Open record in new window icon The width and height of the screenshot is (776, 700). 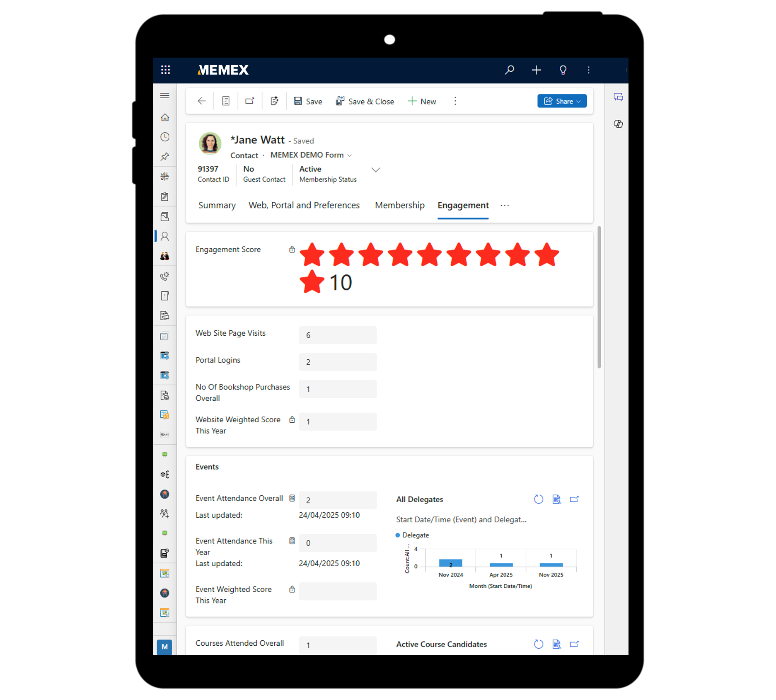click(250, 101)
